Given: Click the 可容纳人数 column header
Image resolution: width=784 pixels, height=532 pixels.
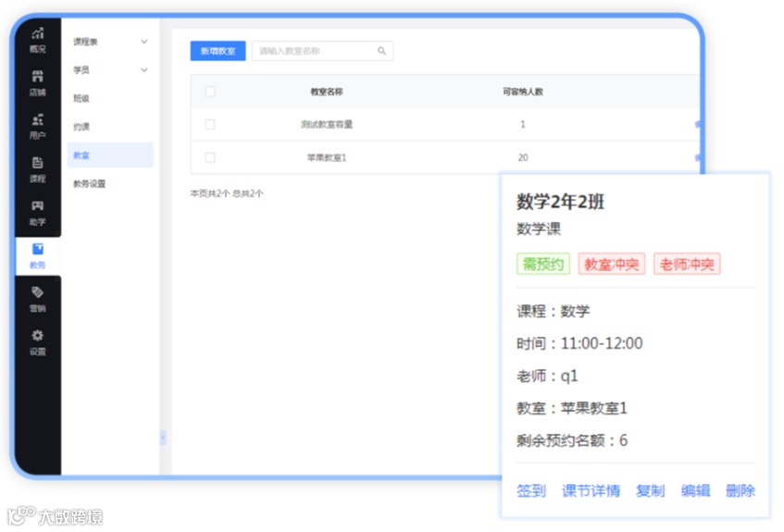Looking at the screenshot, I should (x=523, y=92).
